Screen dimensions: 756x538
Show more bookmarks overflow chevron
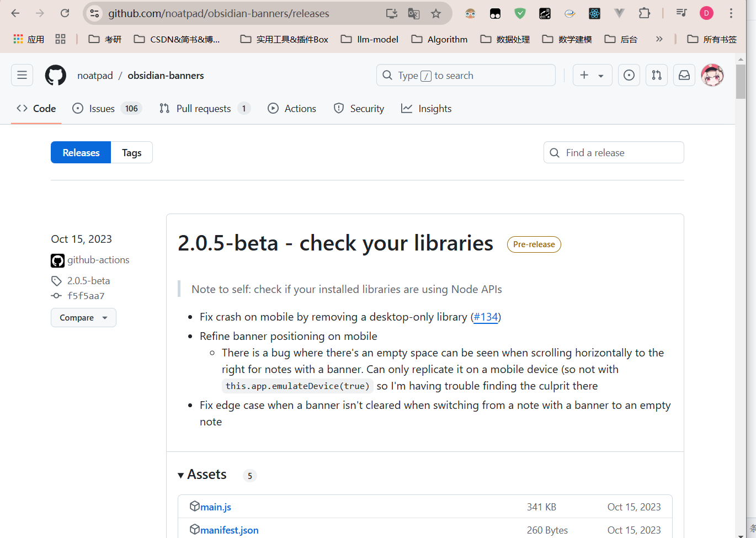659,39
